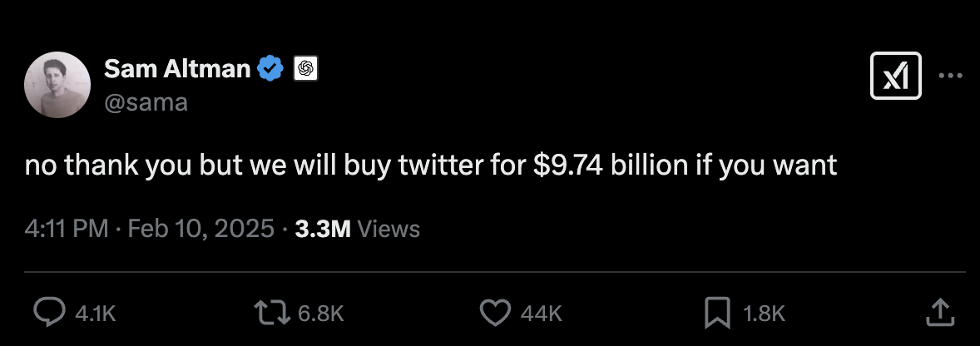Open the 3.3M Views analytics

tap(357, 229)
